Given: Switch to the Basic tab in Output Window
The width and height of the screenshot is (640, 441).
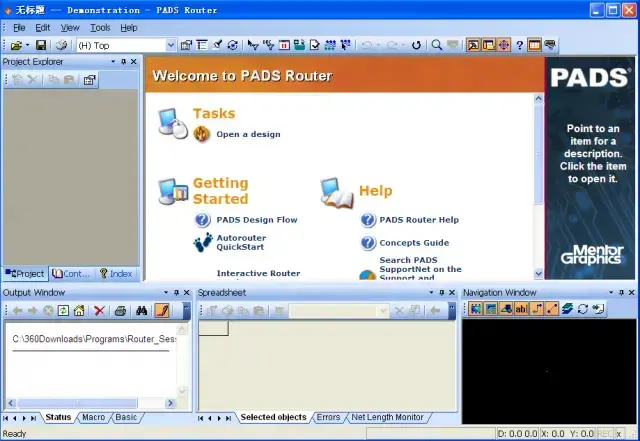Looking at the screenshot, I should point(126,417).
